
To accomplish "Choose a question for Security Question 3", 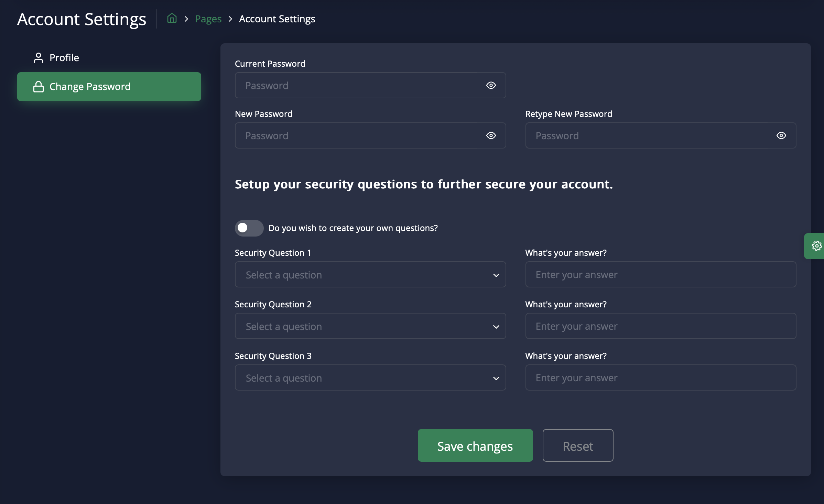I will tap(370, 378).
